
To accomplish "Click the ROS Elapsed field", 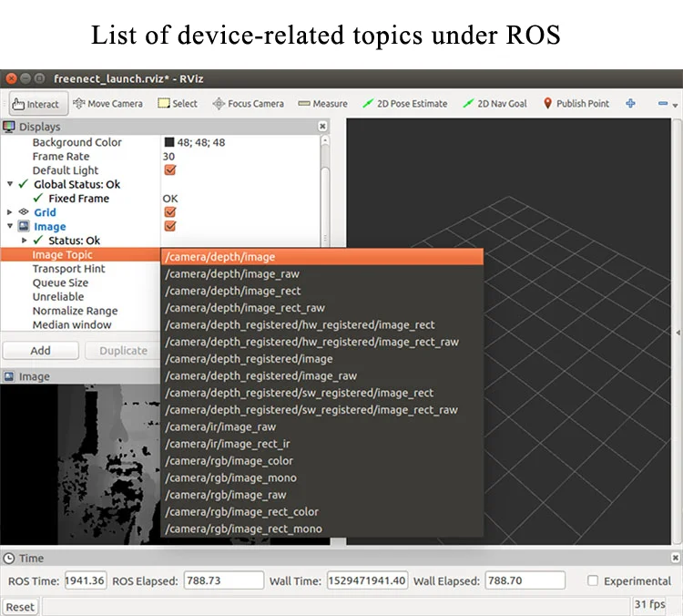I will pyautogui.click(x=223, y=580).
